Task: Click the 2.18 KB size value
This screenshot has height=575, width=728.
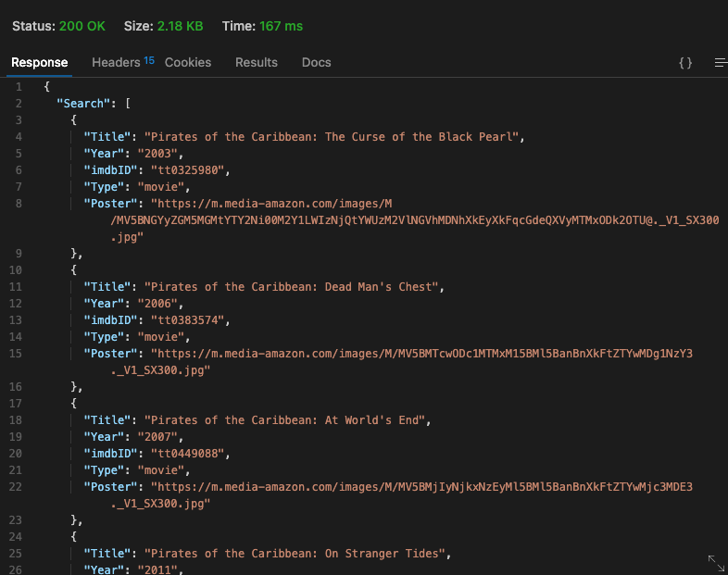Action: (180, 27)
